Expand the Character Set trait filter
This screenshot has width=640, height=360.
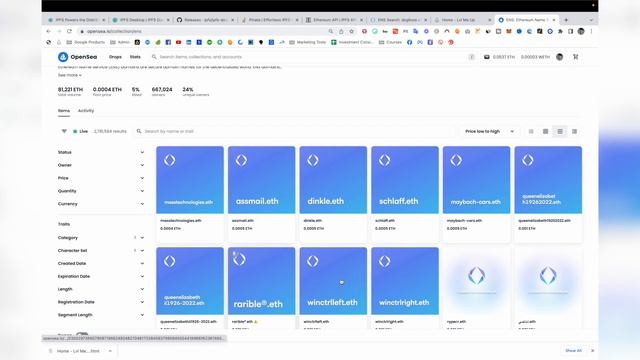coord(101,250)
